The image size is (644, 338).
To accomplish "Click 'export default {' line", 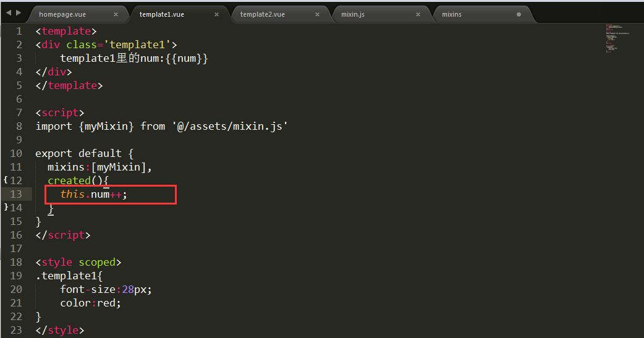I will point(85,153).
